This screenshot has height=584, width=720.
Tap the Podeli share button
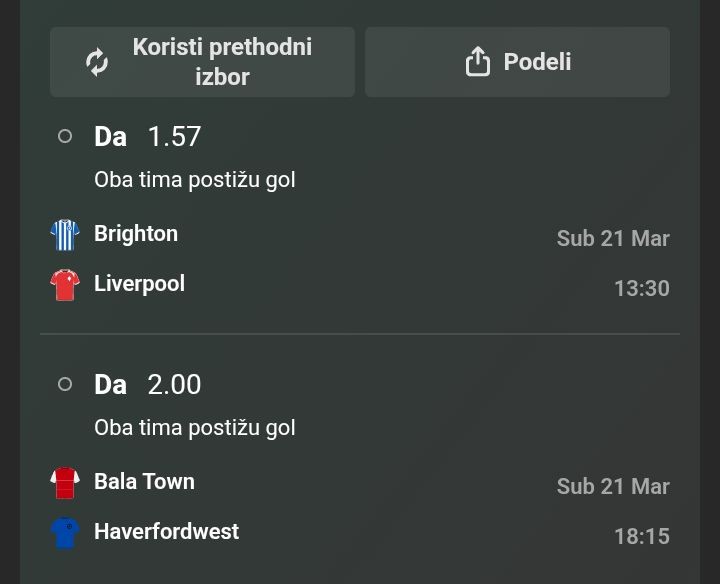click(x=517, y=62)
